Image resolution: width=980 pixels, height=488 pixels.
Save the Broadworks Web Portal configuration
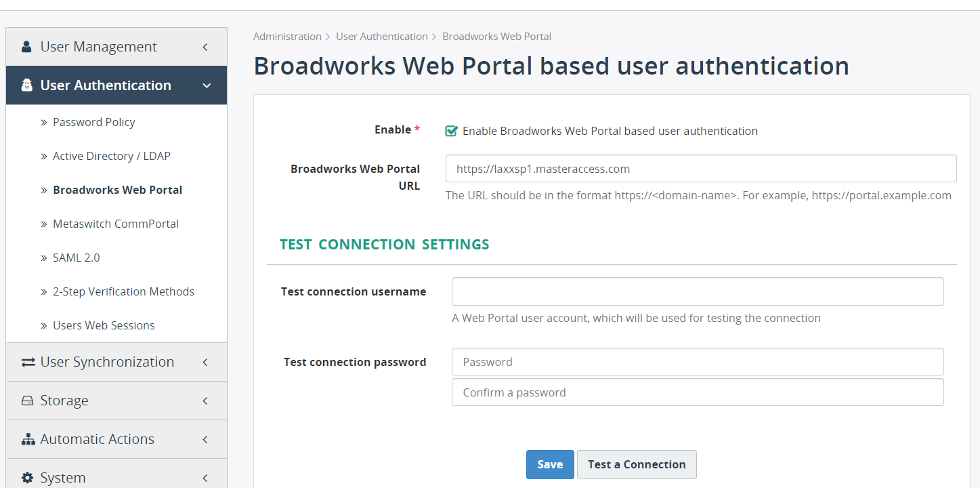tap(549, 464)
